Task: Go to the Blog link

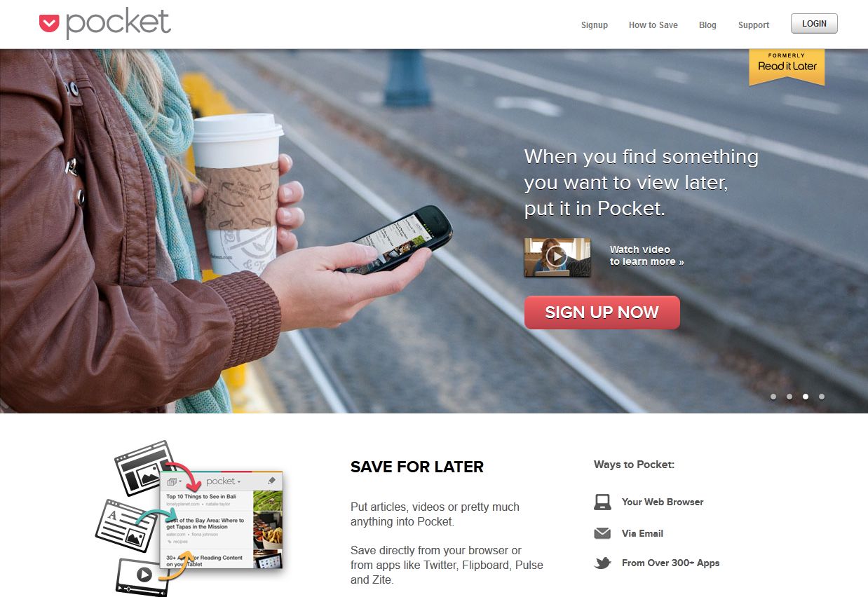Action: pos(707,25)
